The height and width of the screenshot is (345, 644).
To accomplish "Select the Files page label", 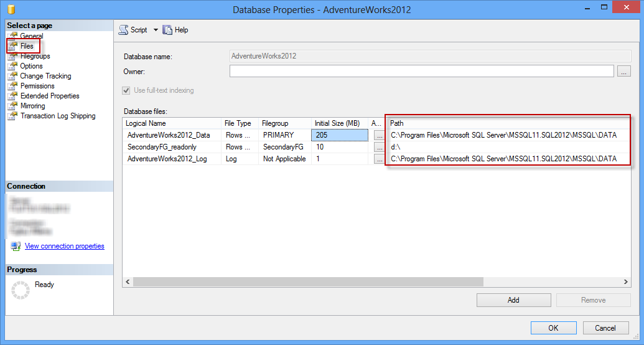I will click(27, 46).
